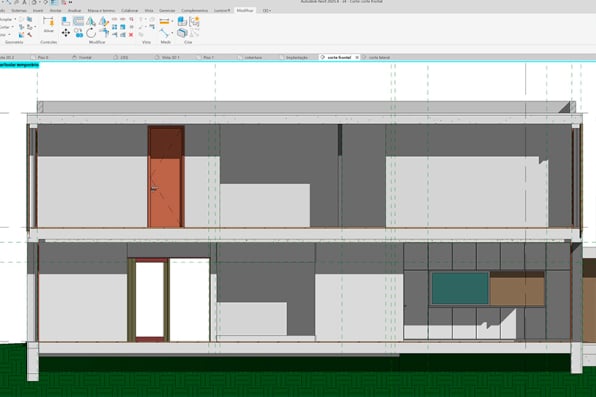Open the Inserir ribbon tab
Screen dimensions: 596x397
[38, 11]
